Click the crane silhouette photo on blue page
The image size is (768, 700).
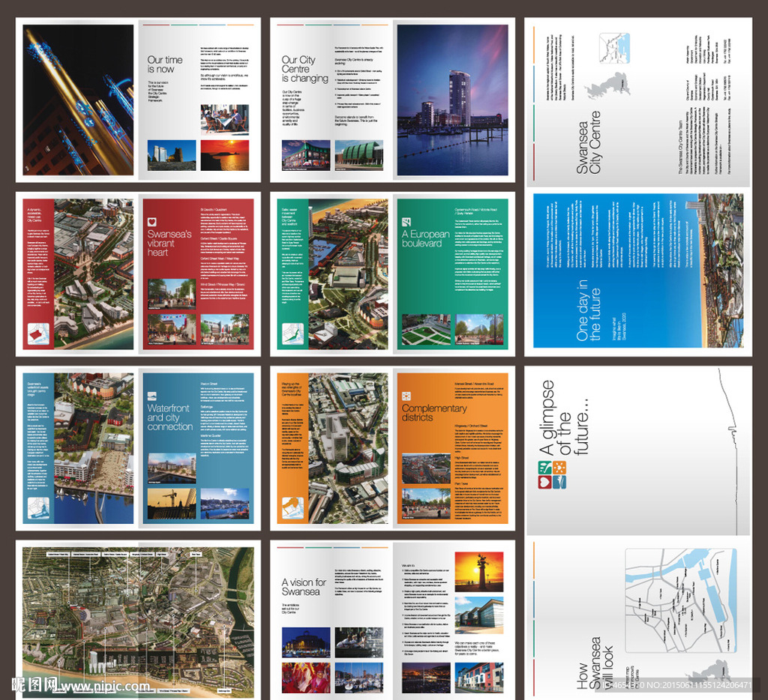pyautogui.click(x=172, y=504)
